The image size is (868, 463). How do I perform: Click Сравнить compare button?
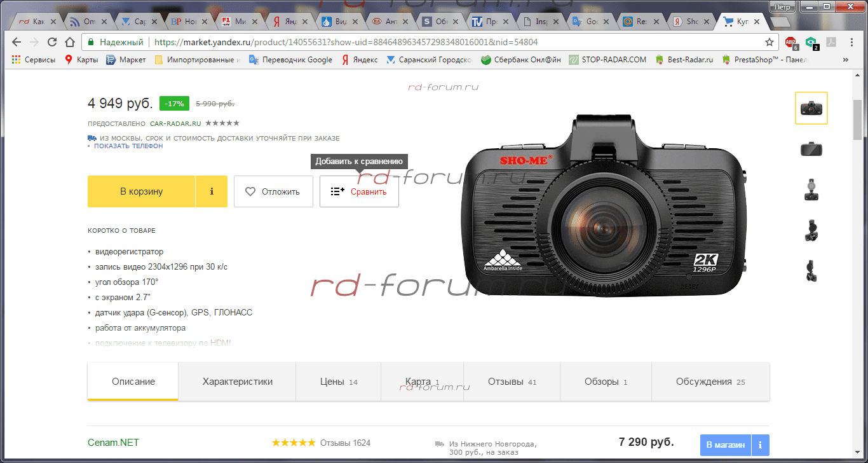point(359,191)
